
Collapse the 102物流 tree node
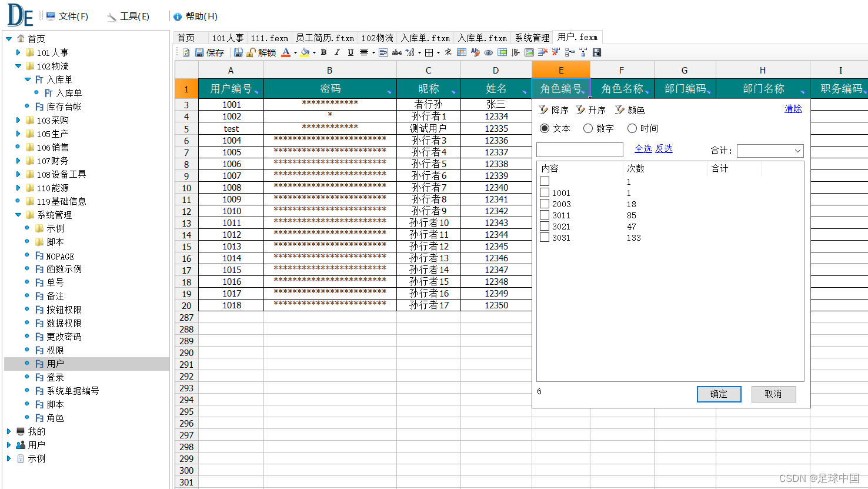[18, 66]
